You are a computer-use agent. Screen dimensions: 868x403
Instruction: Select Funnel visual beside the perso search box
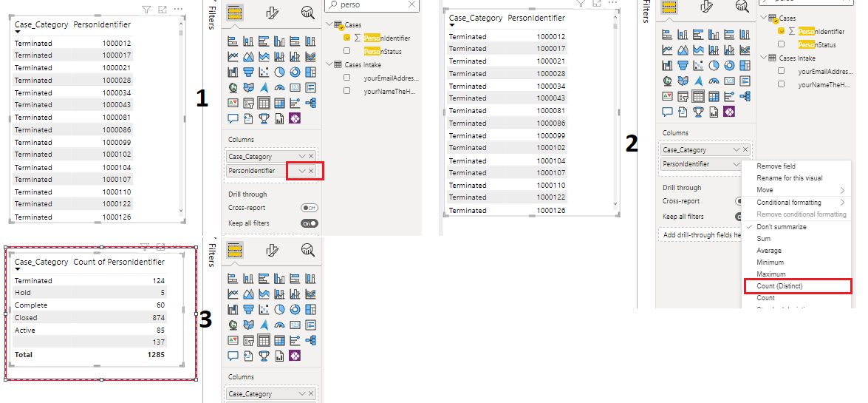coord(248,72)
